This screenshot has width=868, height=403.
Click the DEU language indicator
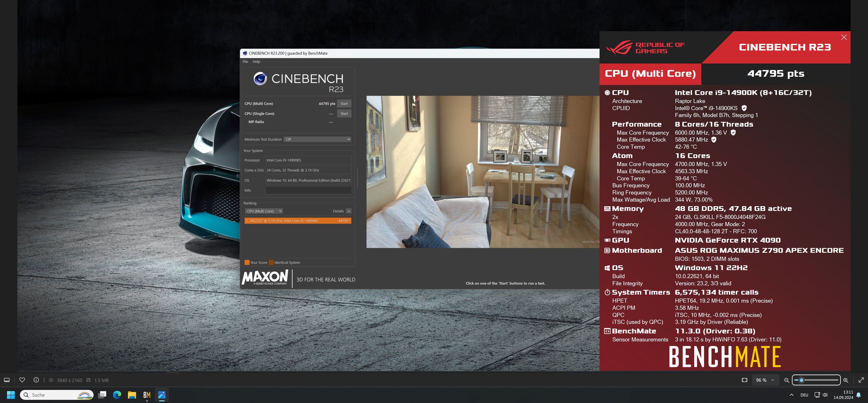tap(804, 395)
